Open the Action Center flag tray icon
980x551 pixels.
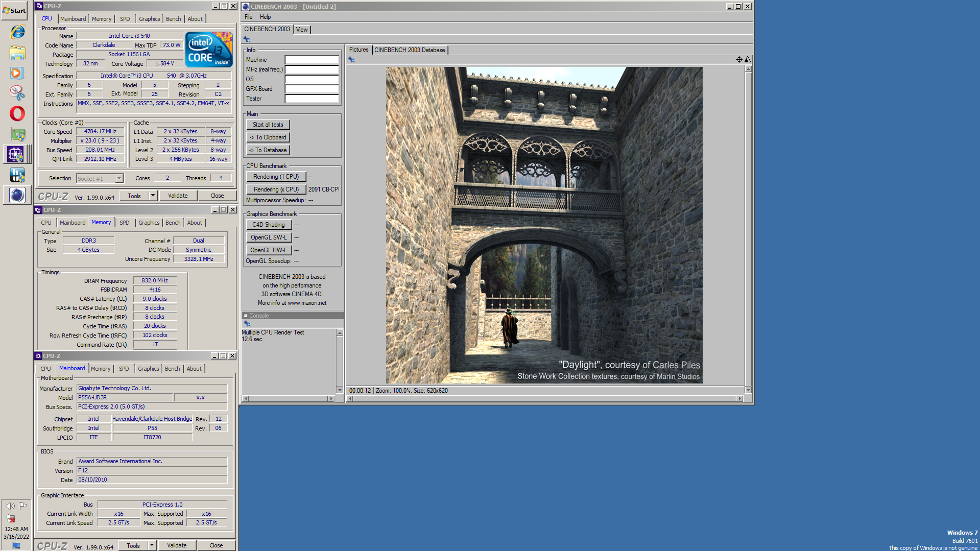(x=23, y=506)
